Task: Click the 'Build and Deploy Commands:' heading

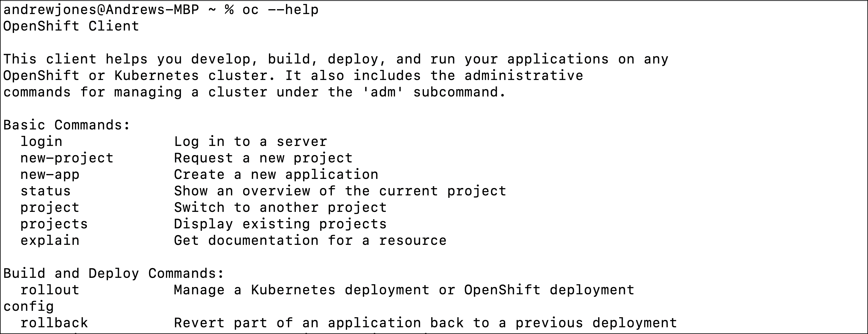Action: pos(113,274)
